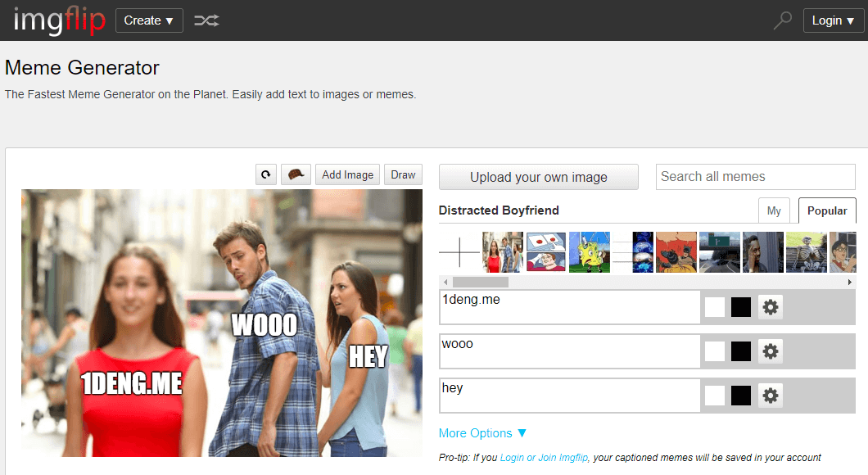The image size is (868, 475).
Task: Choose the Distracted Boyfriend template thumbnail
Action: tap(503, 252)
